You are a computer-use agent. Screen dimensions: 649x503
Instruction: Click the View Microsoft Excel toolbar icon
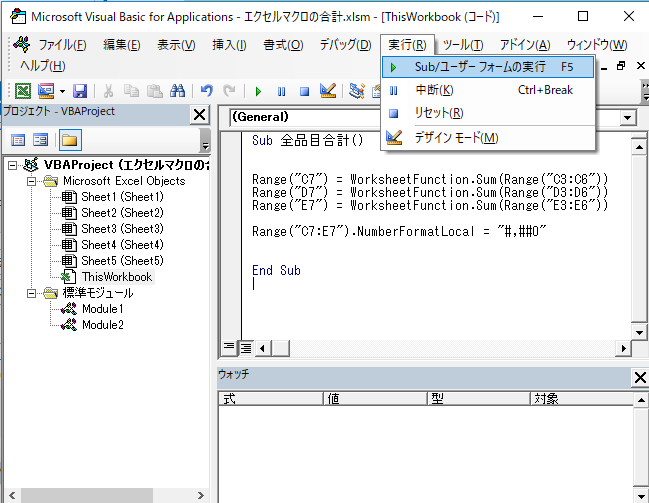point(23,91)
